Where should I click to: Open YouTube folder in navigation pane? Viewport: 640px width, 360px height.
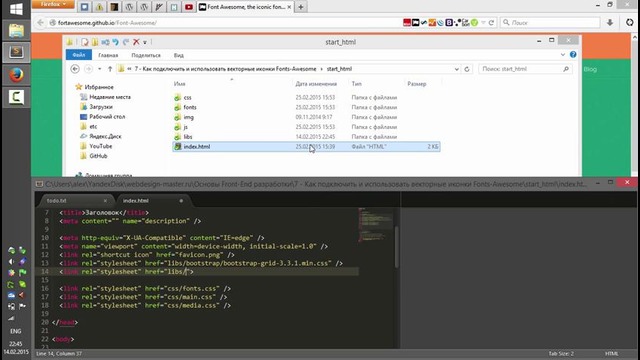[100, 146]
